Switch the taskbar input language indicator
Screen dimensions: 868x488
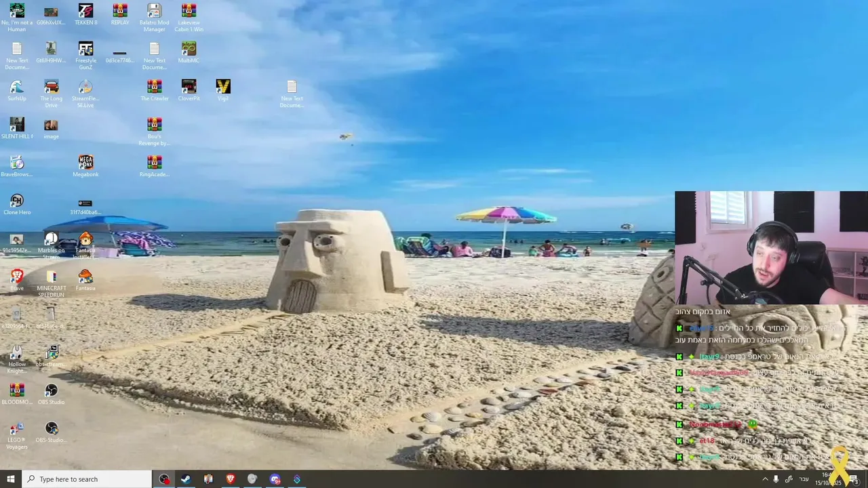pyautogui.click(x=804, y=479)
